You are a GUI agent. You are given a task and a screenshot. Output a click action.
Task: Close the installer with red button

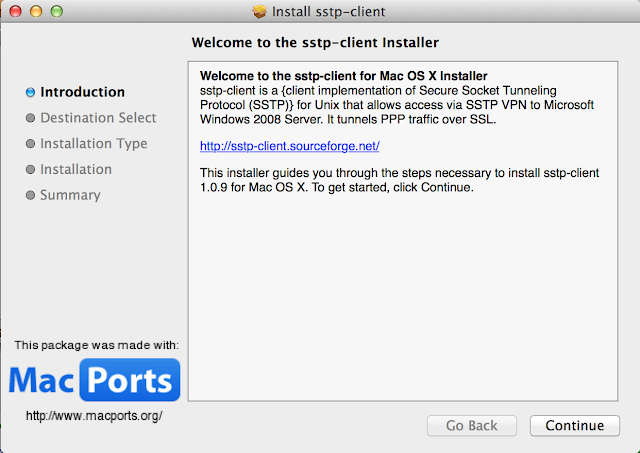(x=14, y=12)
